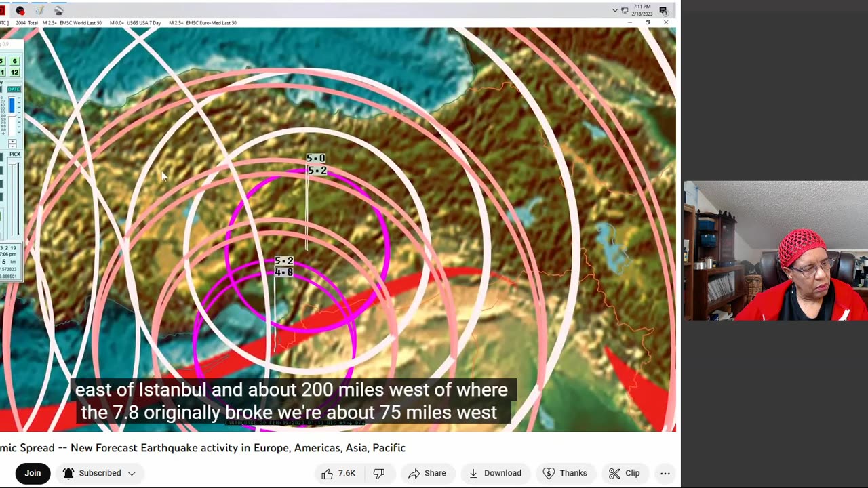Select M 2.5+ EMSC Euro-Med Last 50 feed
The width and height of the screenshot is (868, 488).
[x=203, y=23]
